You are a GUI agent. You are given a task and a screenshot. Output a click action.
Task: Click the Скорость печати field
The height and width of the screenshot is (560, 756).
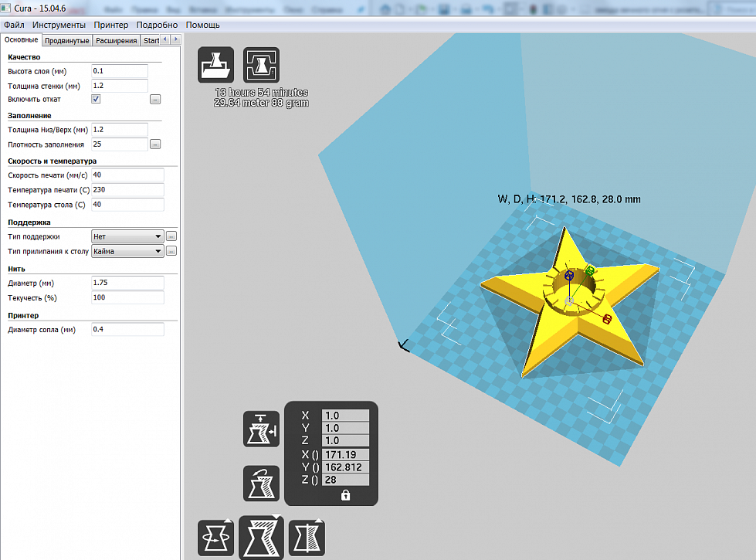[127, 175]
